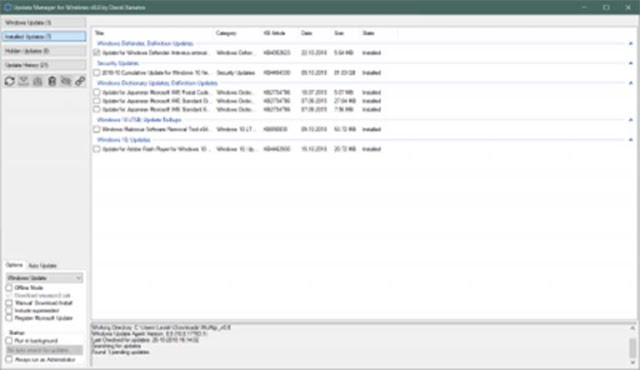
Task: Open the auto search for updates dropdown
Action: pyautogui.click(x=44, y=350)
